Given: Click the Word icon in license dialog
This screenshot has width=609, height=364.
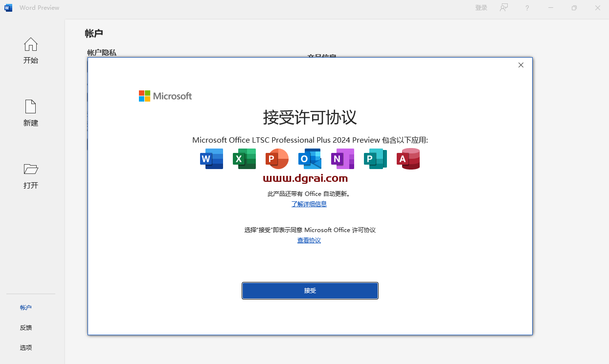Looking at the screenshot, I should pos(212,159).
